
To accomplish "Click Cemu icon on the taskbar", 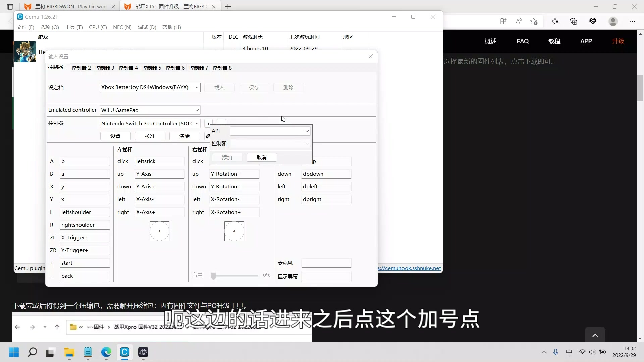I will pos(124,352).
